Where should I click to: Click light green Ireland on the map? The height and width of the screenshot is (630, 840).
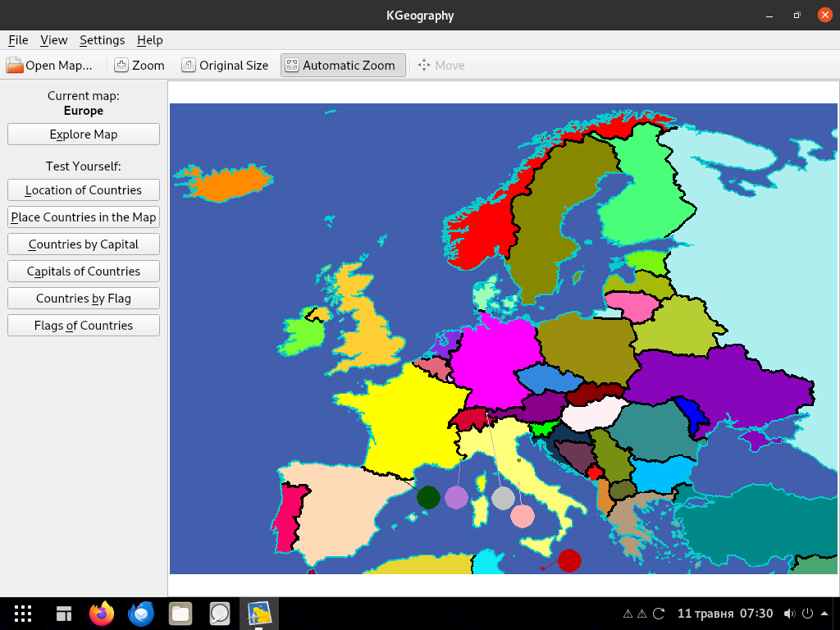click(x=303, y=336)
